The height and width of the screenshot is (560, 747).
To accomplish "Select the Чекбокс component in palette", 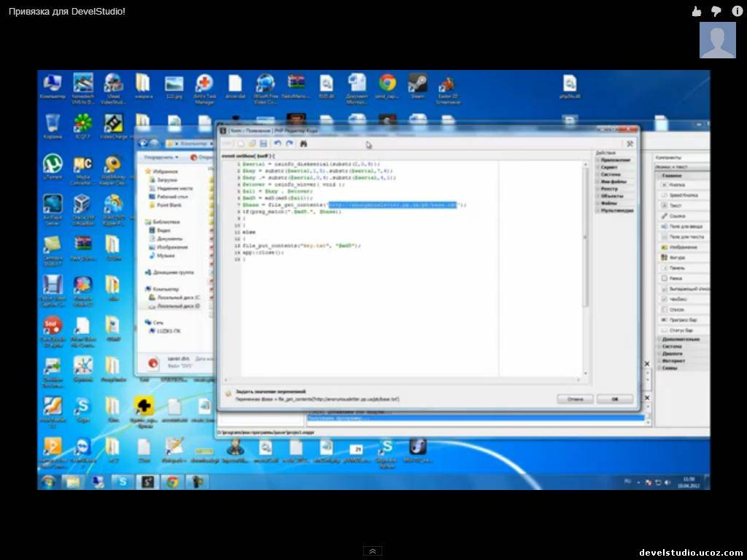I will click(x=676, y=299).
